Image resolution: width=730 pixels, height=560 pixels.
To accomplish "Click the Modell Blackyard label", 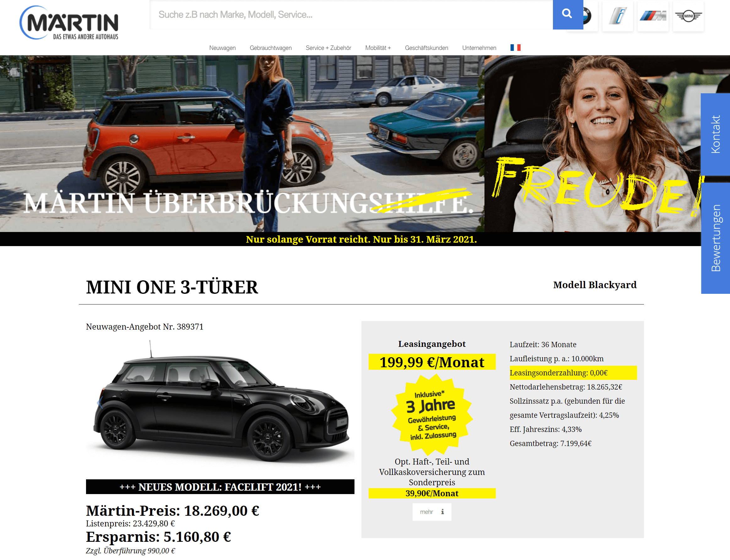I will pyautogui.click(x=595, y=285).
